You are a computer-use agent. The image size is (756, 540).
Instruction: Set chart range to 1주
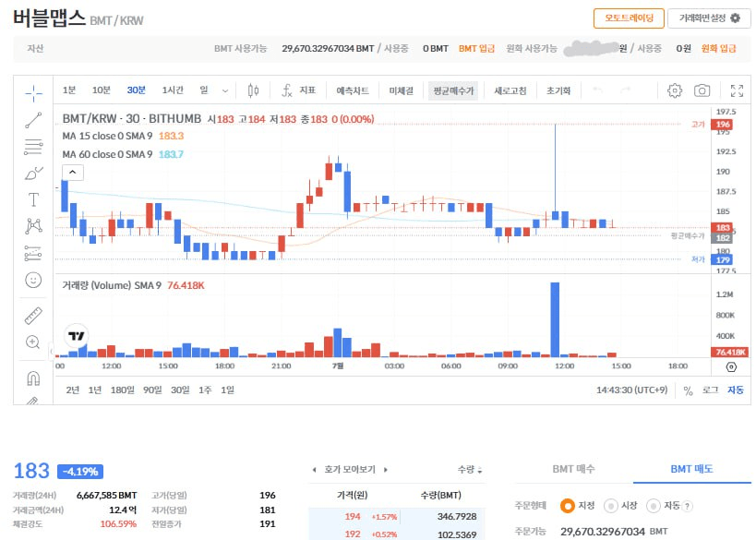pyautogui.click(x=205, y=390)
